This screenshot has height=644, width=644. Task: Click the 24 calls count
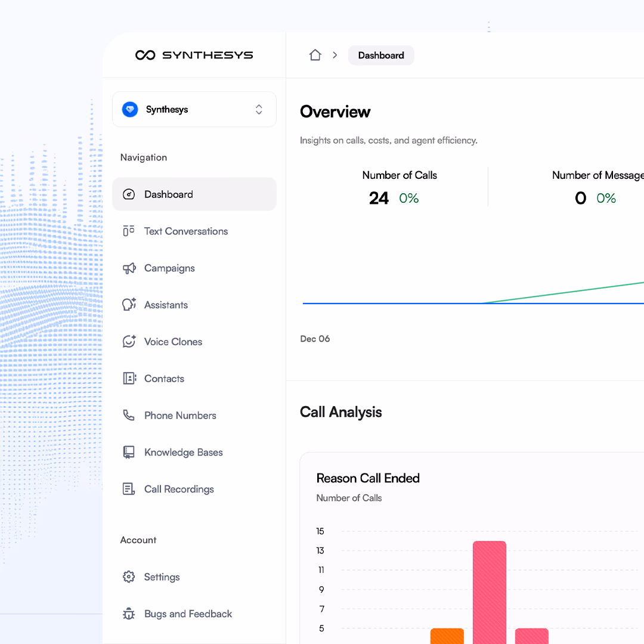(378, 199)
